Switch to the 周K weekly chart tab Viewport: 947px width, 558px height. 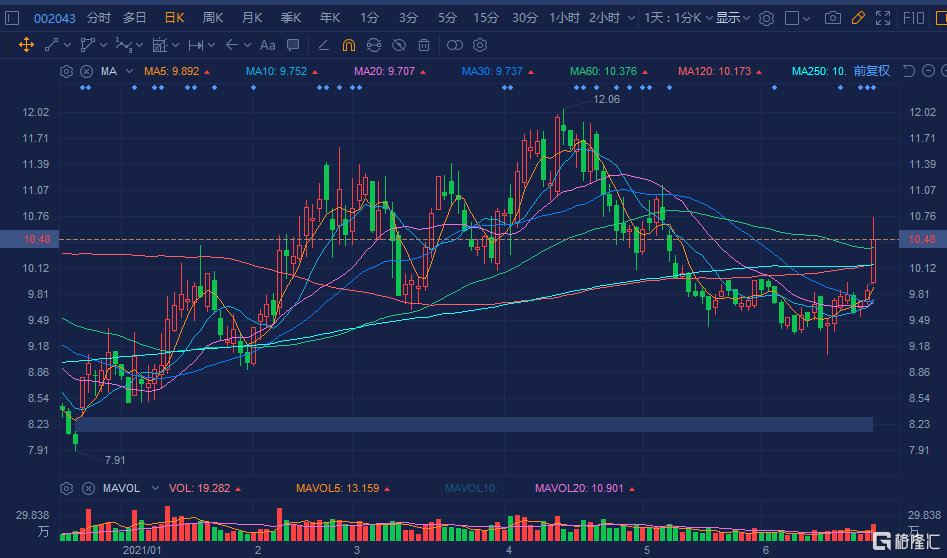click(213, 18)
